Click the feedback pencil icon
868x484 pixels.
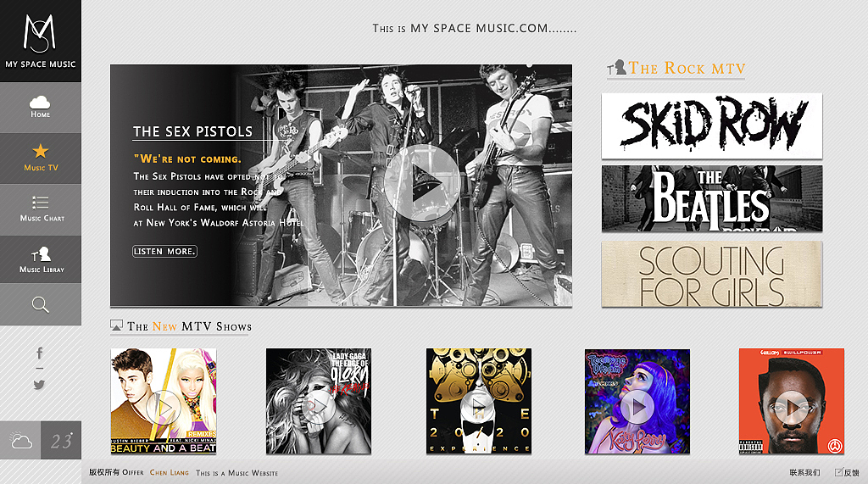pyautogui.click(x=838, y=472)
